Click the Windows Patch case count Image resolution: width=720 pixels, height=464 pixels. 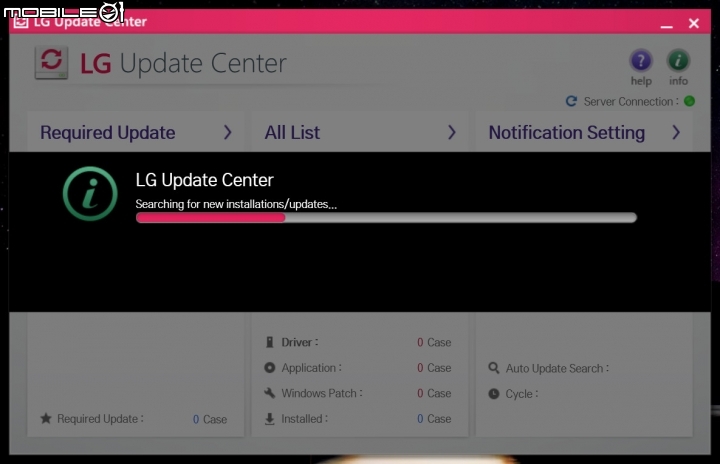point(434,393)
